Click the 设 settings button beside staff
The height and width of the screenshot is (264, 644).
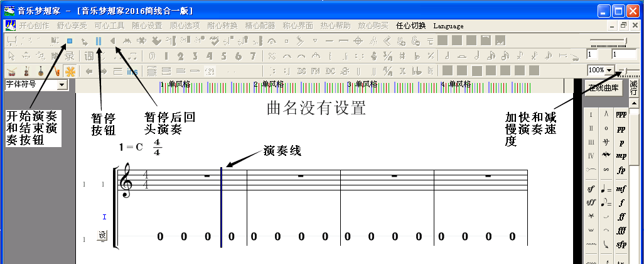(102, 235)
